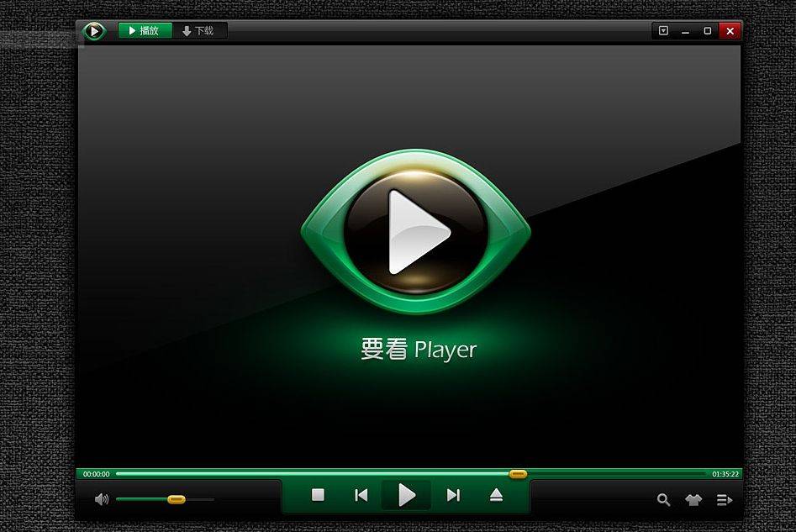Click the yellow seek bar handle
The image size is (796, 532).
pyautogui.click(x=518, y=474)
